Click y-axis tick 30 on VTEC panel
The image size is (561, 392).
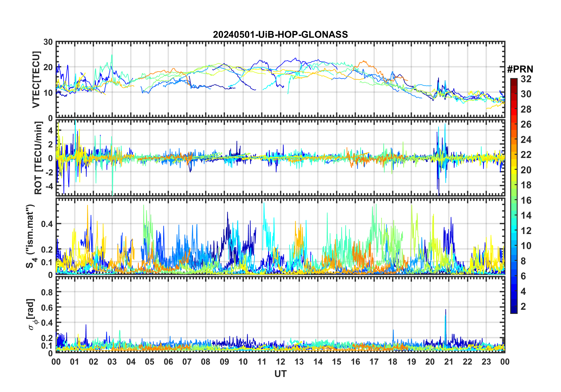[x=48, y=42]
